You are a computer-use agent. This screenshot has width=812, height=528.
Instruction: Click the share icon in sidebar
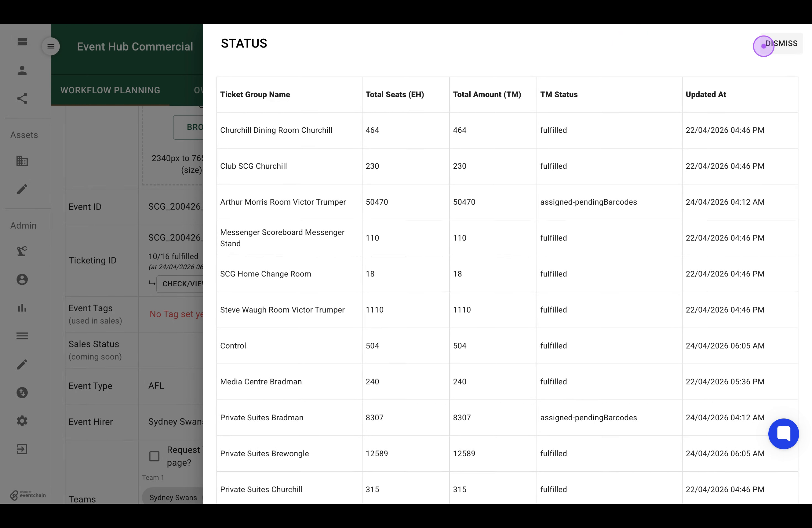pyautogui.click(x=22, y=99)
